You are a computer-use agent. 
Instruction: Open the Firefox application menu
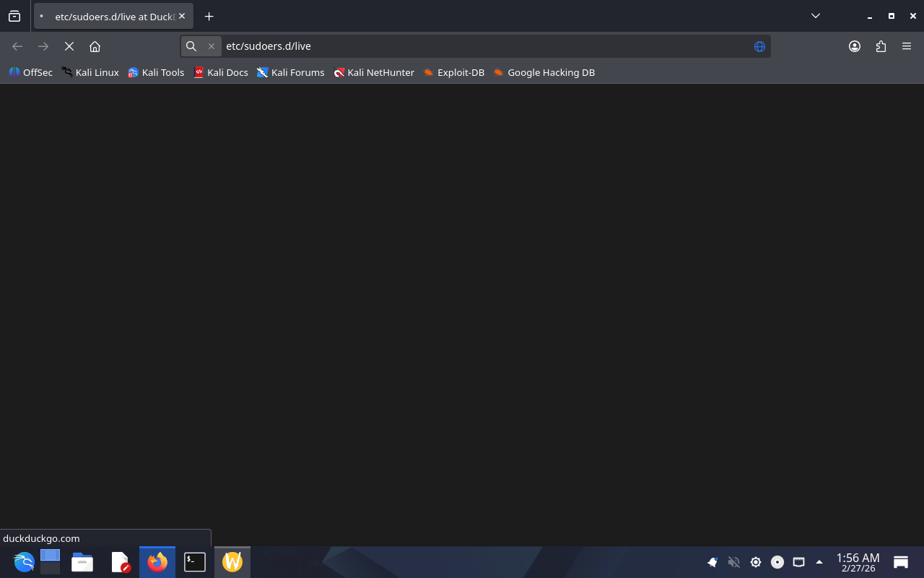tap(907, 46)
